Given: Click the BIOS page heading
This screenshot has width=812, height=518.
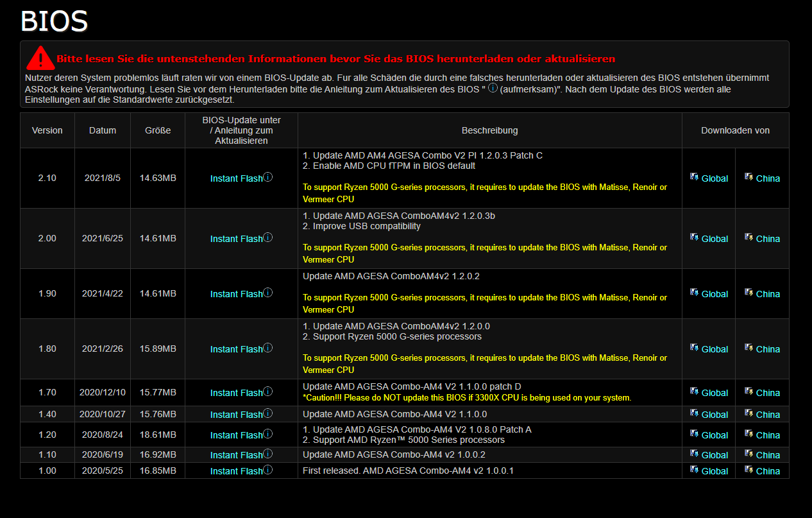Looking at the screenshot, I should (x=54, y=21).
